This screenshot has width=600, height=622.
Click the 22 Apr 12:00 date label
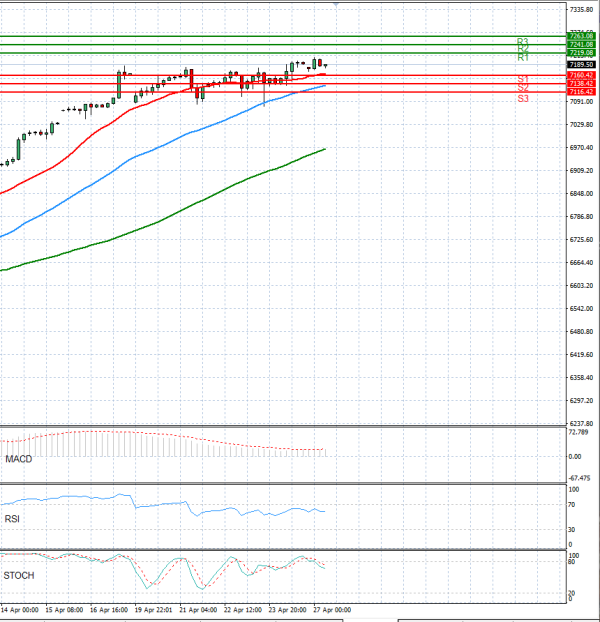[242, 608]
